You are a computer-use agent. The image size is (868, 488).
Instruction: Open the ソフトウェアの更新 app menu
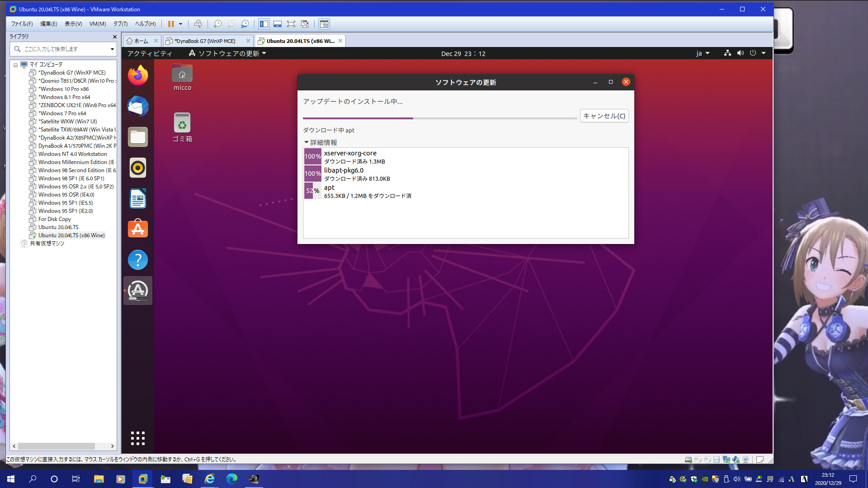pyautogui.click(x=227, y=53)
